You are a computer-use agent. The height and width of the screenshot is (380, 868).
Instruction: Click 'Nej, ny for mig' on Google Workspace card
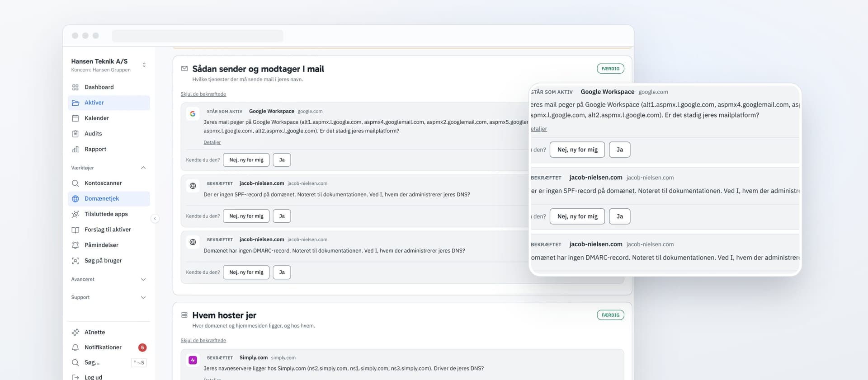(246, 160)
